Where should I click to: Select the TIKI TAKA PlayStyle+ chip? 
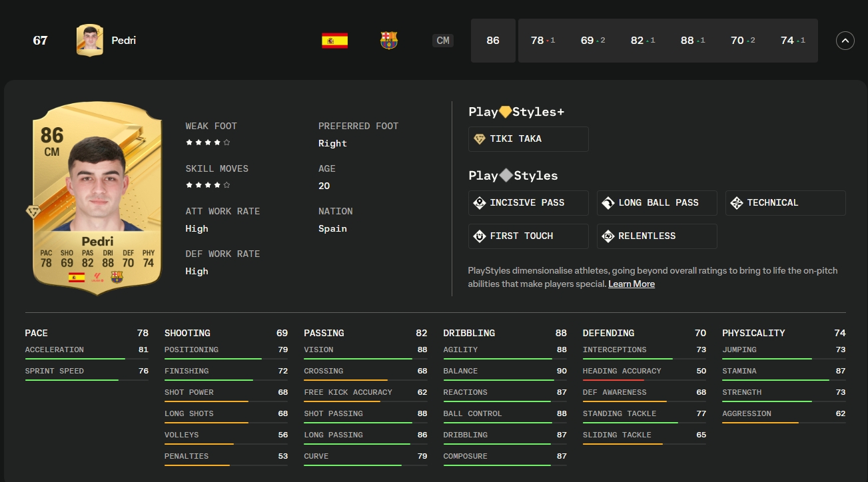pos(528,139)
